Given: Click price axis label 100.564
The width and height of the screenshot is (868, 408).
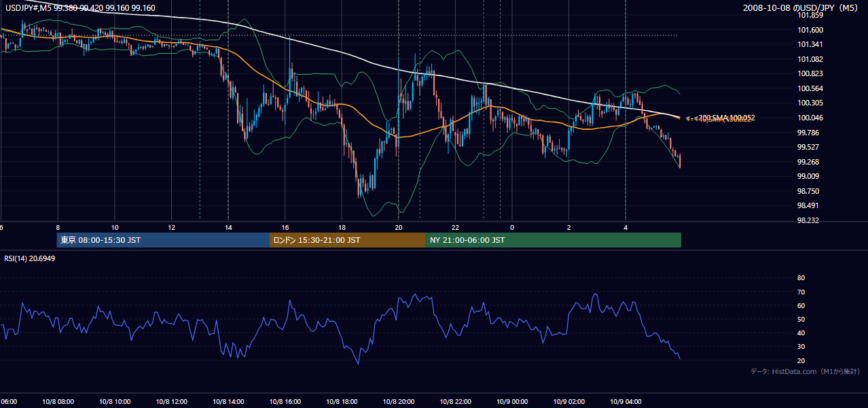Looking at the screenshot, I should (811, 88).
